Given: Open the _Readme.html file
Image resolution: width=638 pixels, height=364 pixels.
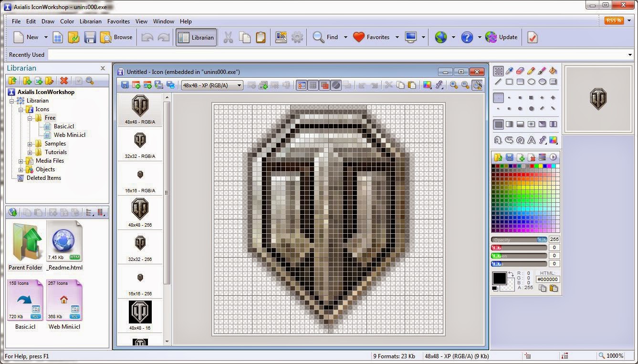Looking at the screenshot, I should point(64,241).
